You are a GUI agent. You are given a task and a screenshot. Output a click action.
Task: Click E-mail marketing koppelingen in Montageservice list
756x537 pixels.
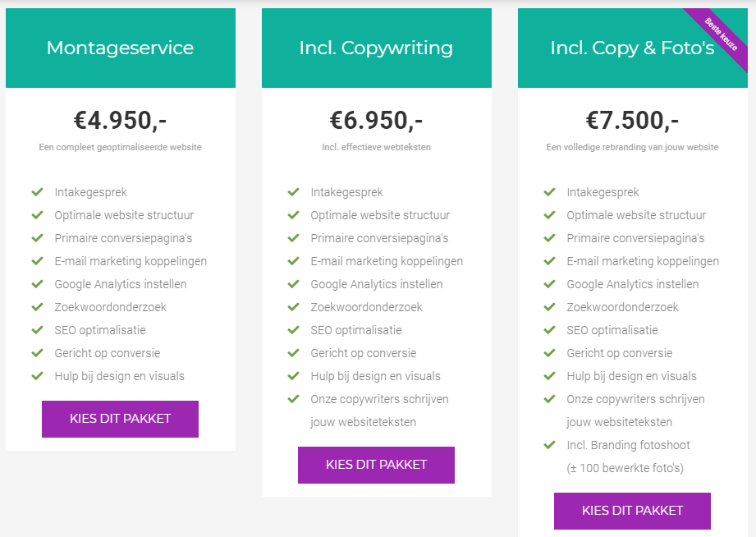[131, 261]
